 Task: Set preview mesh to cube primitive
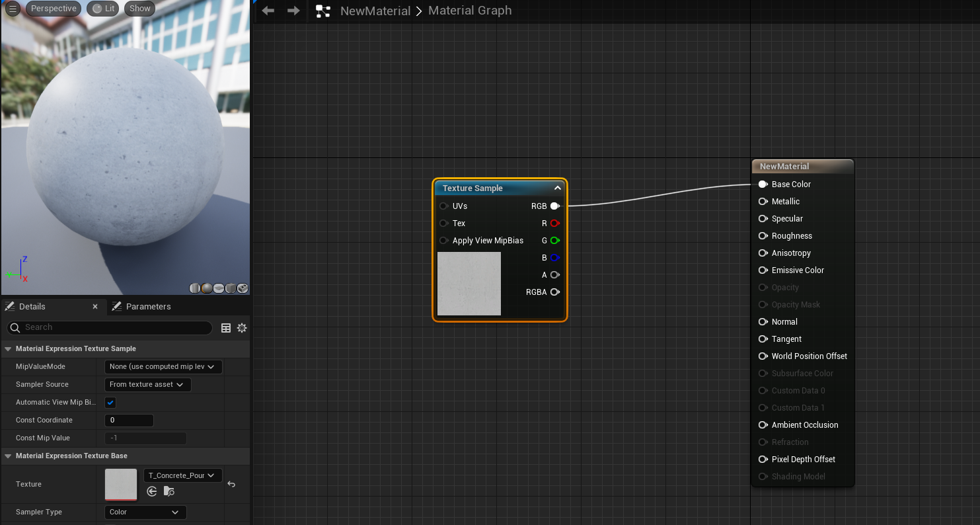[x=231, y=288]
